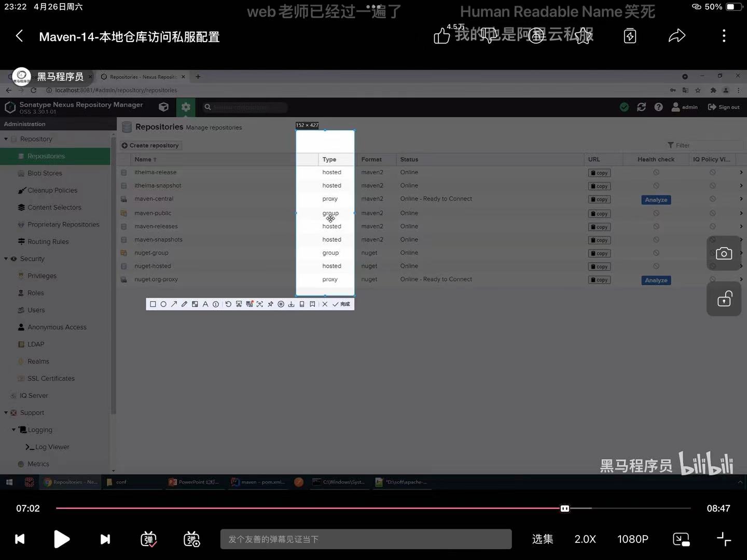
Task: Like the video with the thumbs-up icon
Action: [441, 36]
